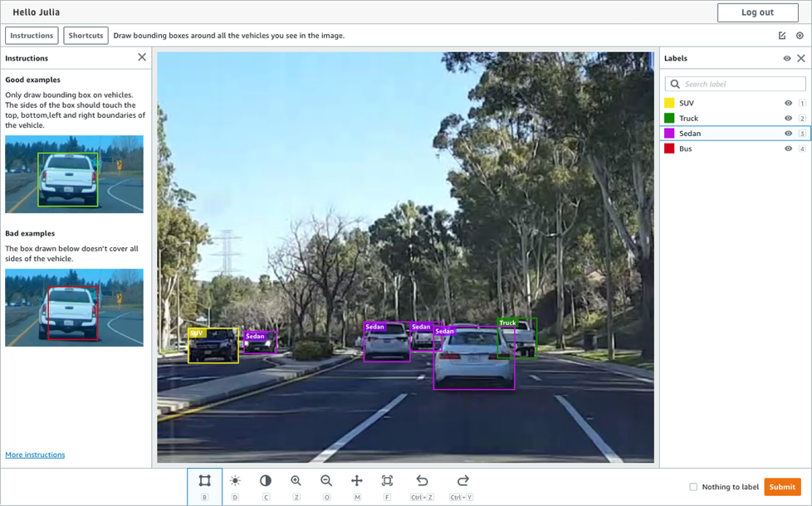Open the brightness adjustment tool
812x506 pixels.
[x=236, y=481]
